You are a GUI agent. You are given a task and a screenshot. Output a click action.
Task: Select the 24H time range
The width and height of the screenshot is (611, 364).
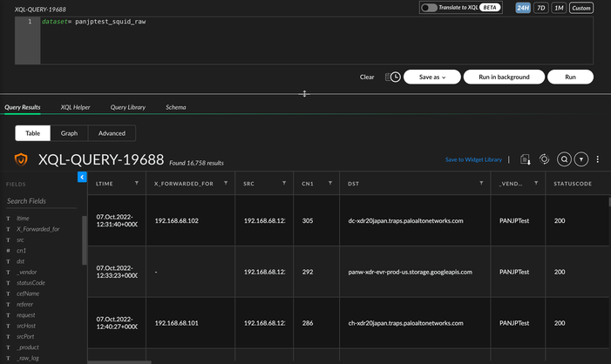(x=523, y=8)
